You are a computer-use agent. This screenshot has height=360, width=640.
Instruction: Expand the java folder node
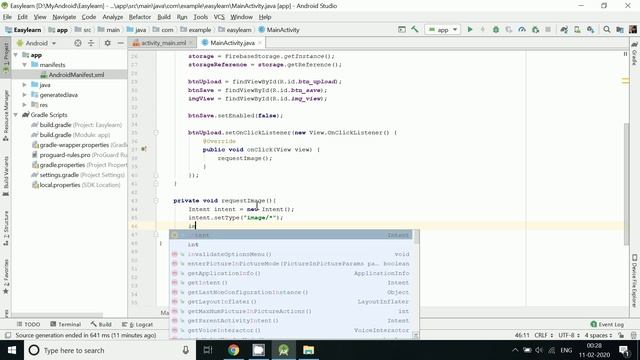[x=24, y=84]
